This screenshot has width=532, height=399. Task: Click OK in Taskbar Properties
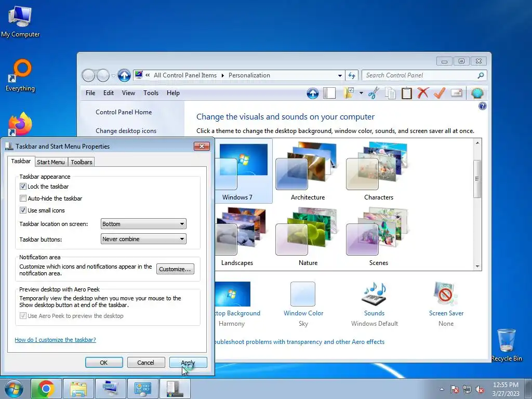(x=104, y=362)
